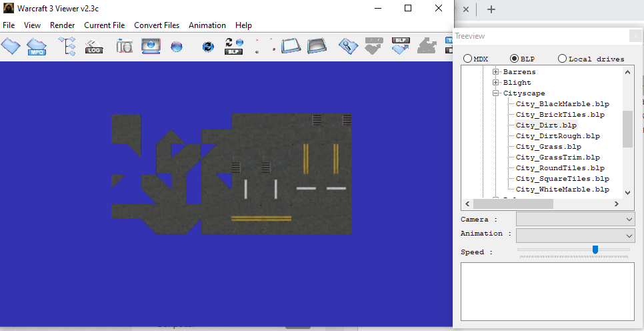
Task: Click the magnifier search file icon
Action: coord(348,45)
